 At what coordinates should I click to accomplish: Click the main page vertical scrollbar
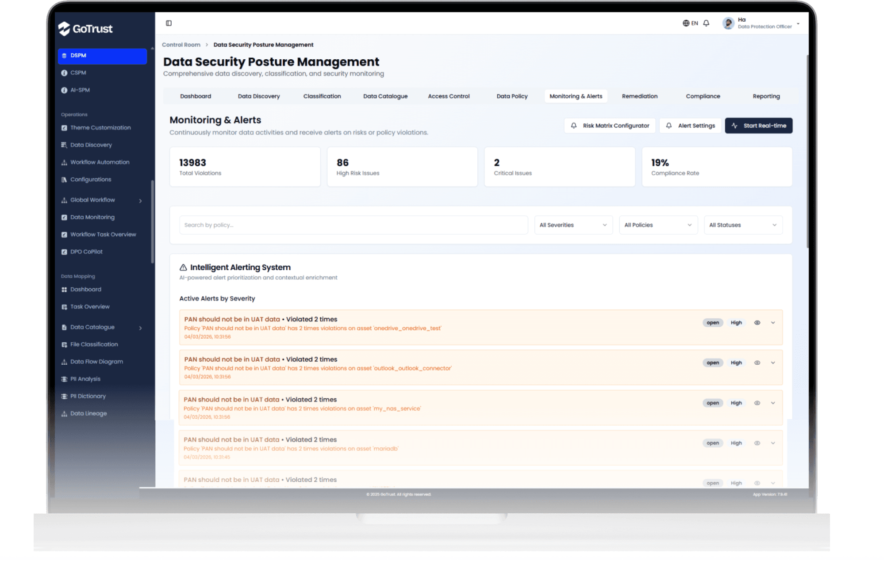coord(807,150)
